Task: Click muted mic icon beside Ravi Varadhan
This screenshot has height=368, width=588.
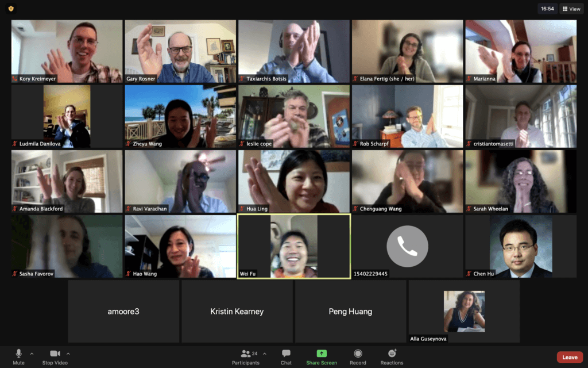Action: pyautogui.click(x=128, y=209)
